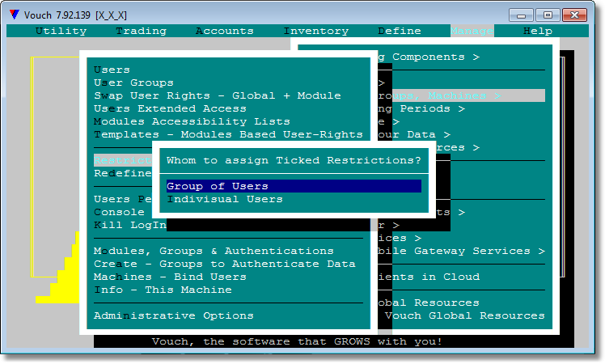Click the clients in Cloud entry
This screenshot has width=605, height=364.
pos(429,277)
